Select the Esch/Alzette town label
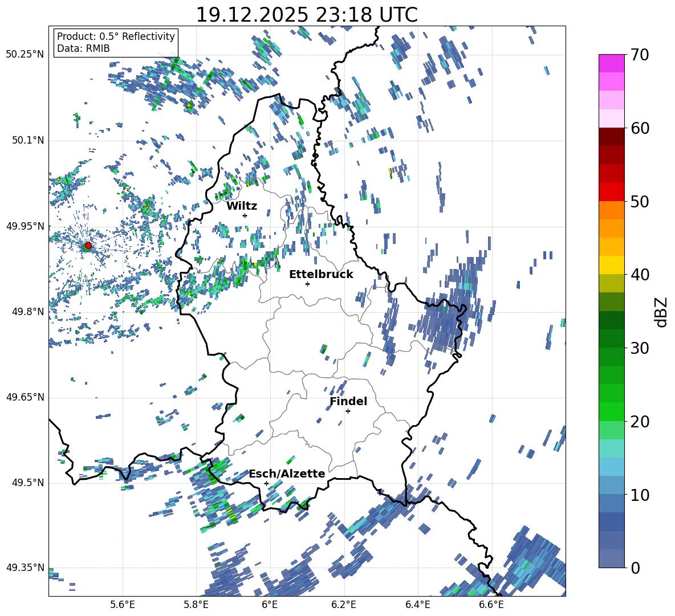 pyautogui.click(x=287, y=474)
